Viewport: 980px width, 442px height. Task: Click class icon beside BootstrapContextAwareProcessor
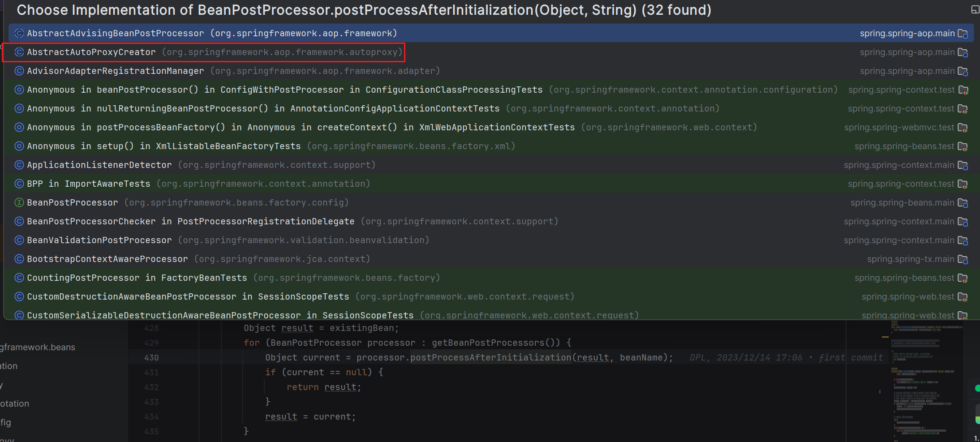click(19, 259)
